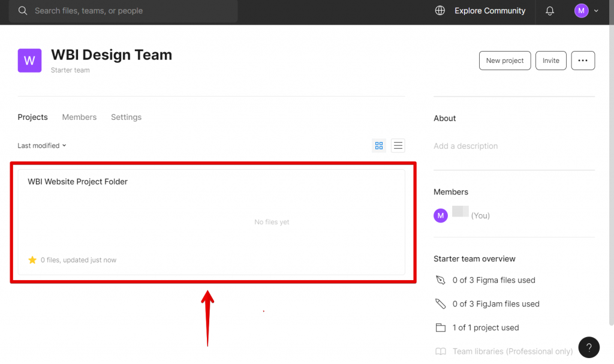This screenshot has height=364, width=614.
Task: Click the globe icon beside Explore Community
Action: coord(440,10)
